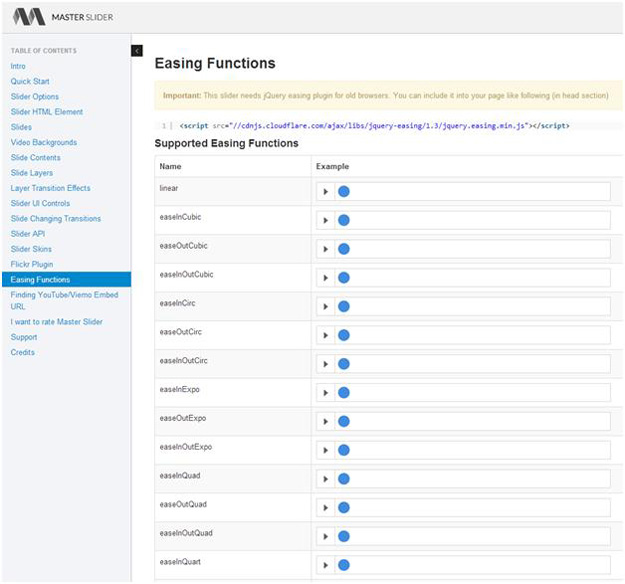
Task: Play the linear easing example
Action: [x=326, y=192]
